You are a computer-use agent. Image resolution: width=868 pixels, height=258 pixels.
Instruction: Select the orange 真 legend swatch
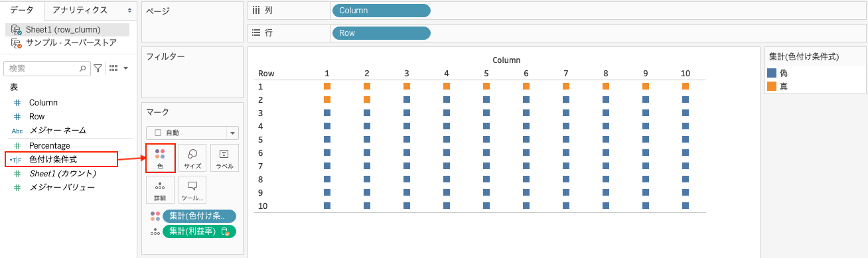771,86
